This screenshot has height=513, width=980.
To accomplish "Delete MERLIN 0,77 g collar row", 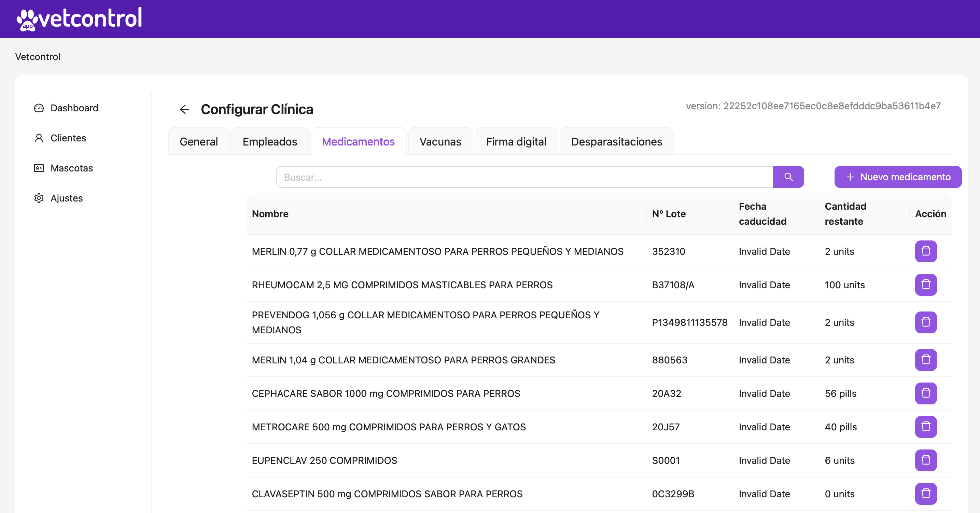I will [x=926, y=252].
